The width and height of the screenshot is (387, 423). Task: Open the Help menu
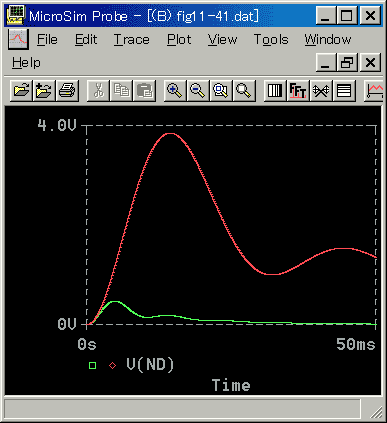pos(26,63)
